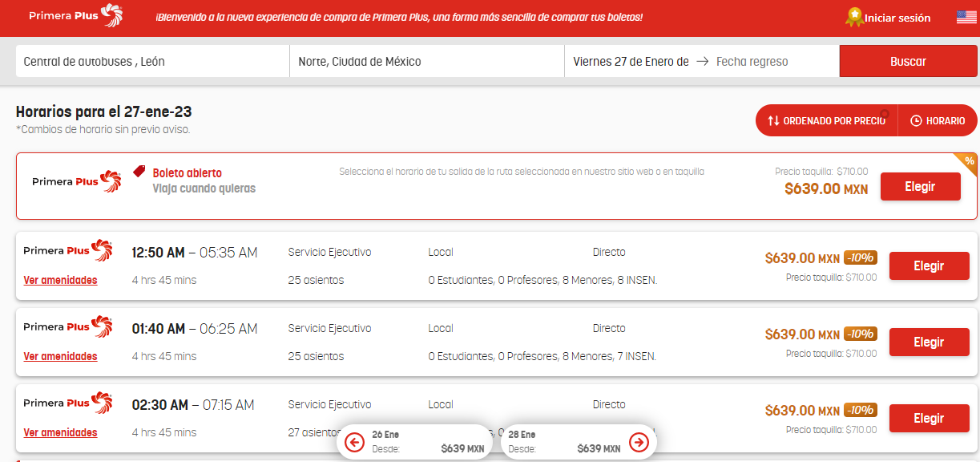Click the Iniciar sesión medal icon
The width and height of the screenshot is (980, 462).
[854, 17]
